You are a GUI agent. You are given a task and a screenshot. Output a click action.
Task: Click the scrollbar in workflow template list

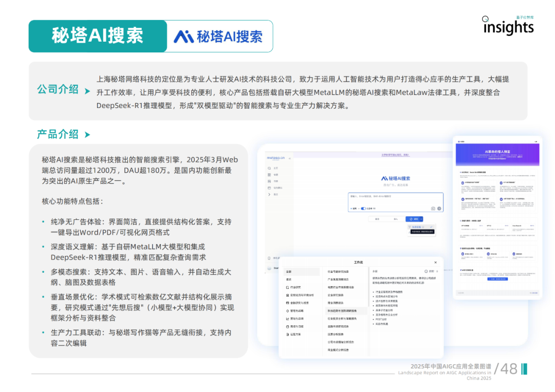pos(368,287)
